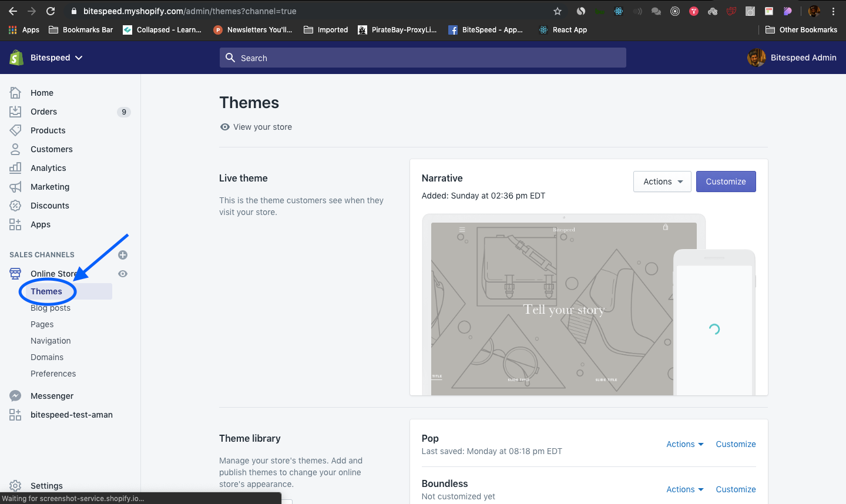This screenshot has height=504, width=846.
Task: Click the bitespeed-test-aman app icon
Action: [15, 415]
